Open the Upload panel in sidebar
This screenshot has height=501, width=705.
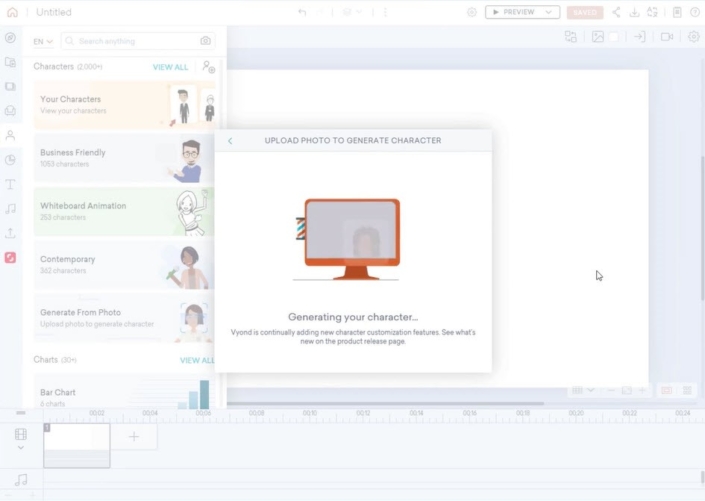click(10, 233)
